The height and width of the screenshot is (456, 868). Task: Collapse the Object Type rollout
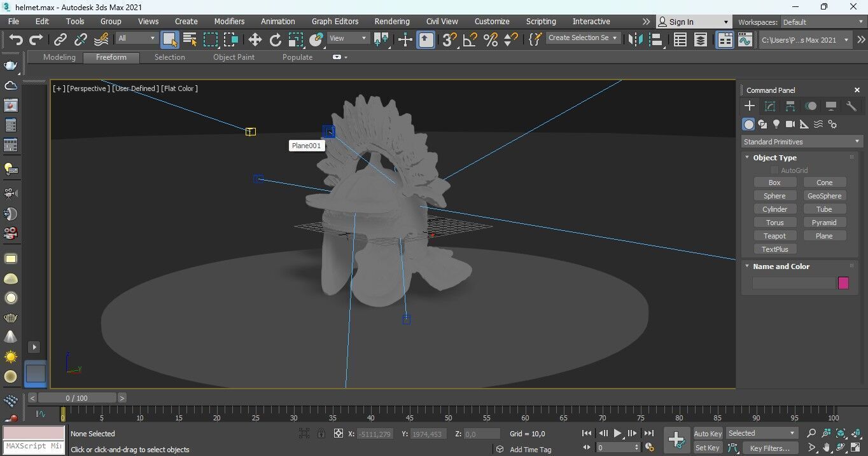point(774,158)
